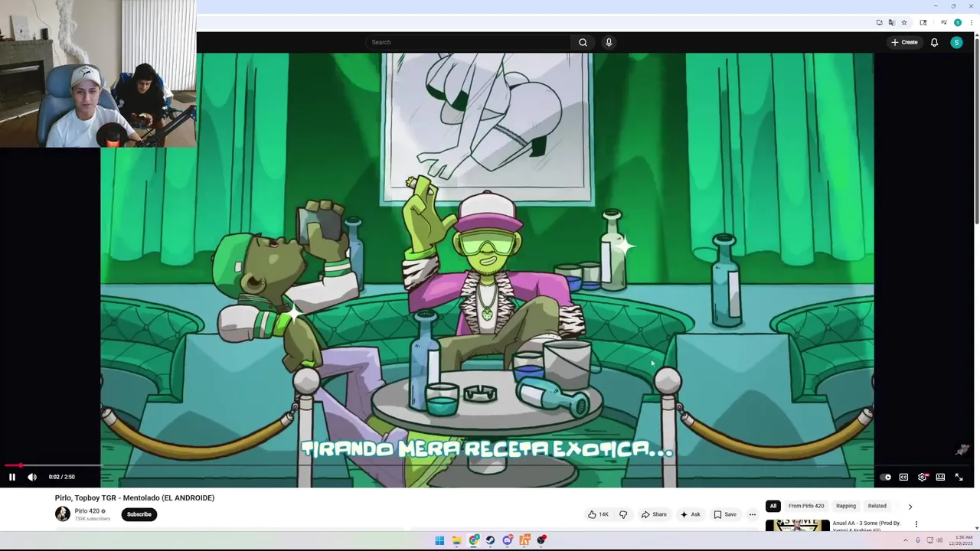Pause the video playback

[x=12, y=477]
